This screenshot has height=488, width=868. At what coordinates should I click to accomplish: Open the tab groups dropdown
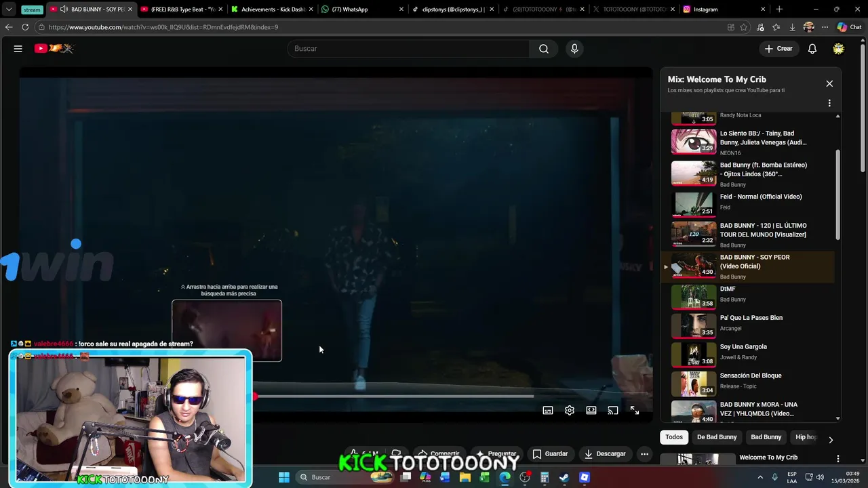(9, 9)
